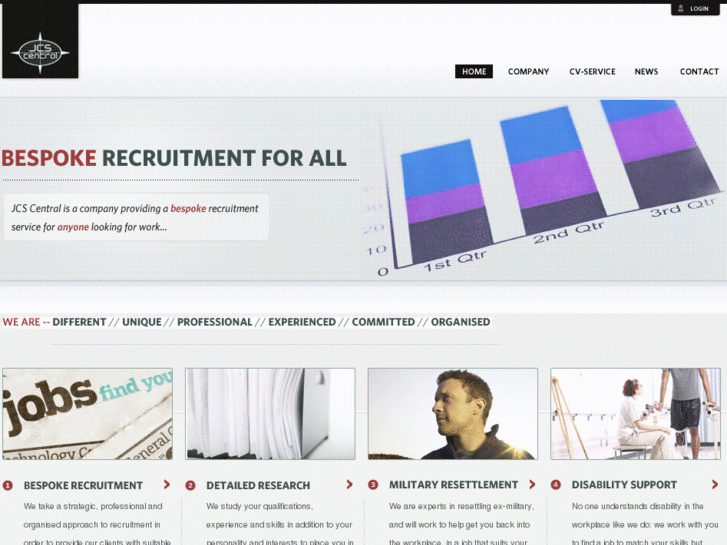Navigate to the Contact page
Viewport: 727px width, 545px height.
[x=699, y=71]
